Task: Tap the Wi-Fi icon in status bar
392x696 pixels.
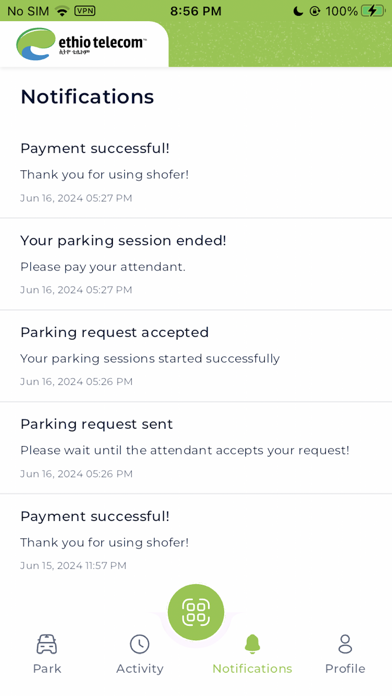Action: pos(62,11)
